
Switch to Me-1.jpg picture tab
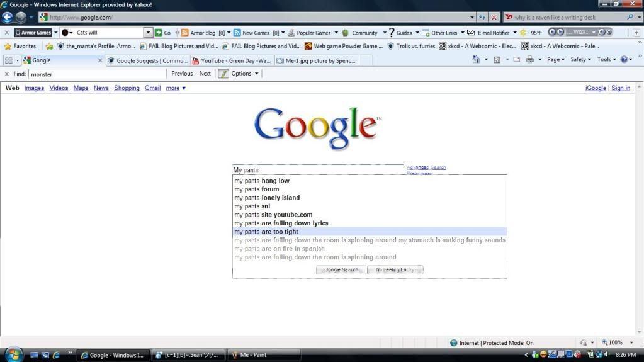tap(316, 60)
